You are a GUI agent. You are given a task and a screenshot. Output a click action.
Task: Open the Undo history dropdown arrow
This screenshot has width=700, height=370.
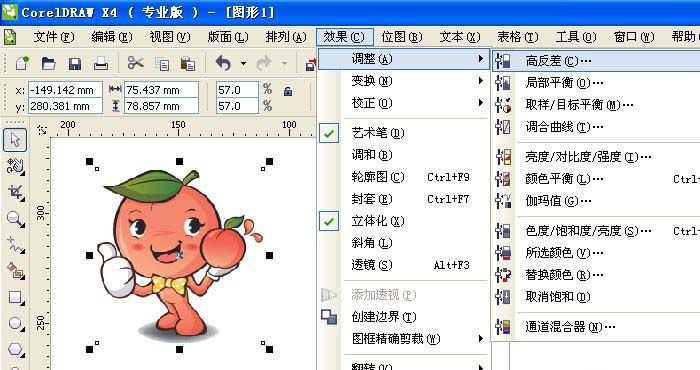tap(243, 64)
